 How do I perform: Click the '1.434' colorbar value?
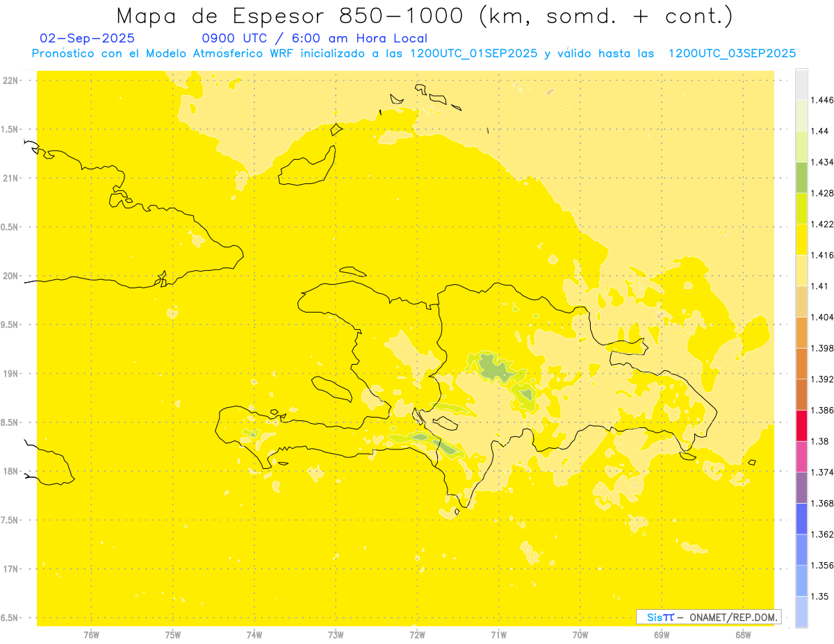click(822, 163)
